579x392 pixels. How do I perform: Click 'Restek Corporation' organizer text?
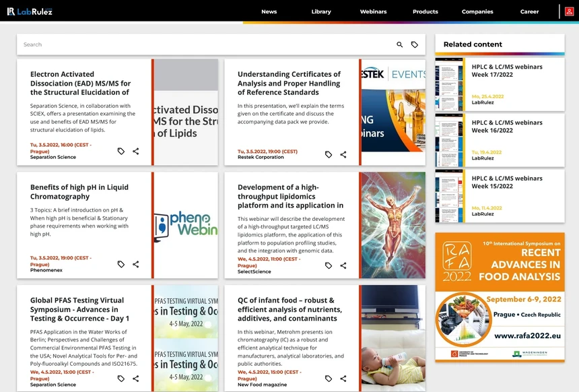261,157
